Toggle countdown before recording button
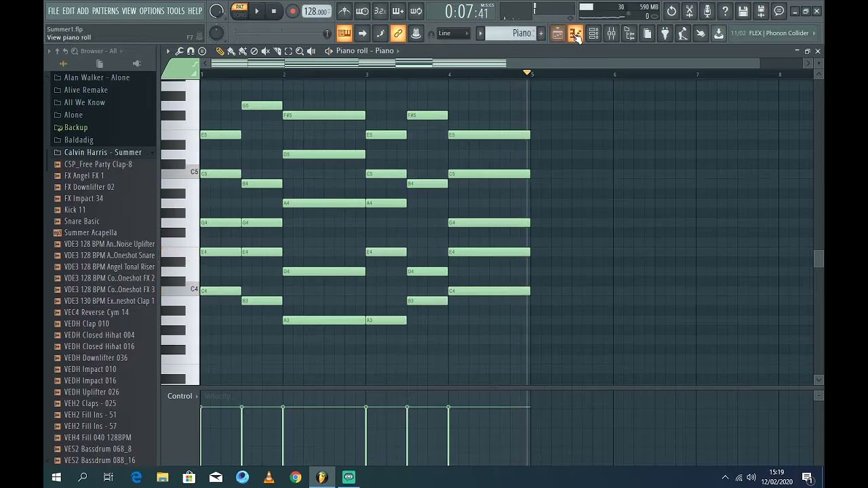Screen dimensions: 868x488 380,11
